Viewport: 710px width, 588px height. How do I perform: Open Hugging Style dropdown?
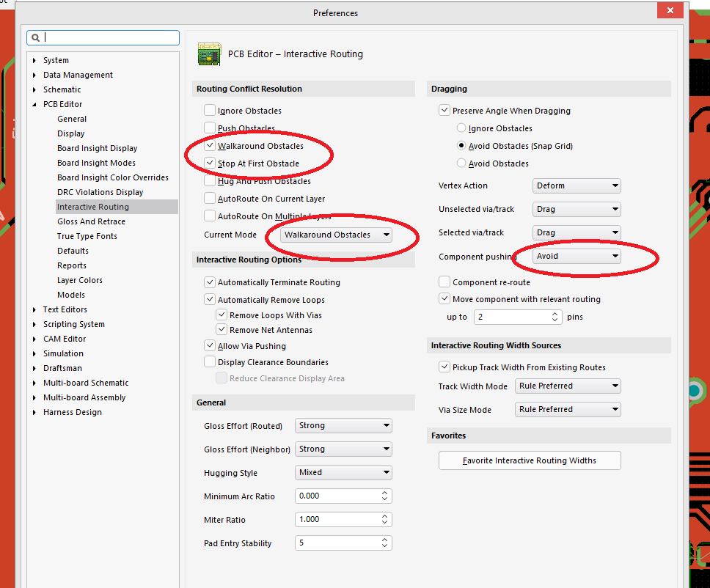343,473
